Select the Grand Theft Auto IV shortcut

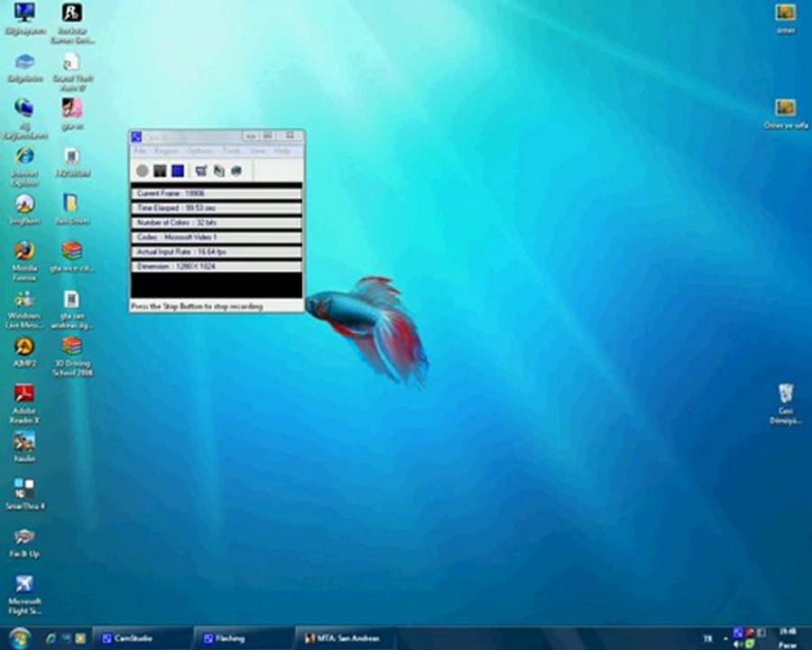coord(72,71)
